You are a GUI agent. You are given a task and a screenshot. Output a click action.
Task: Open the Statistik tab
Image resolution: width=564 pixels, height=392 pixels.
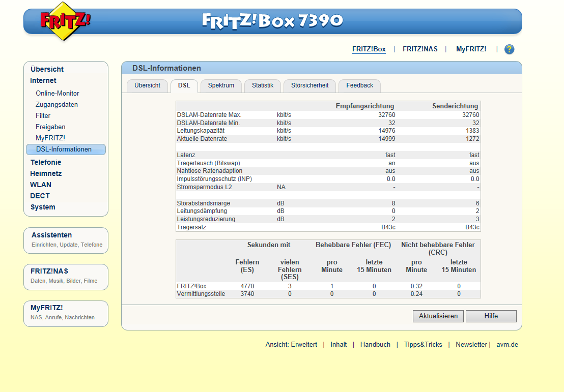(x=263, y=85)
